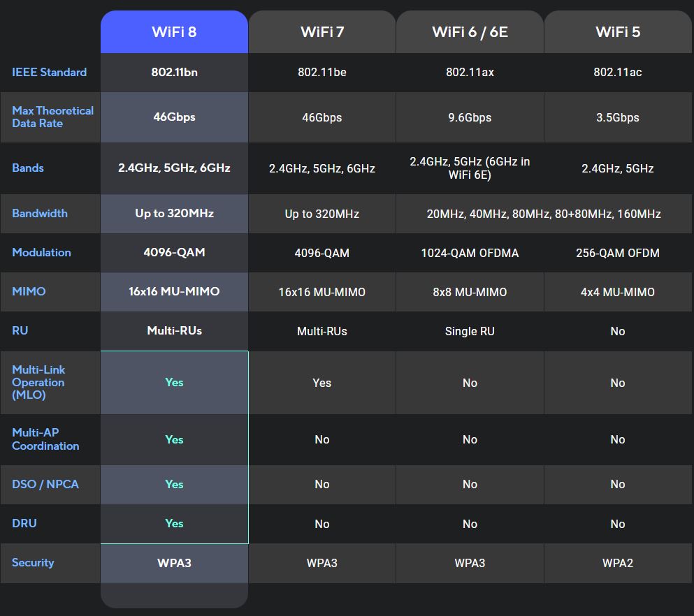The height and width of the screenshot is (616, 694).
Task: Select the WiFi 8 column header
Action: [173, 31]
